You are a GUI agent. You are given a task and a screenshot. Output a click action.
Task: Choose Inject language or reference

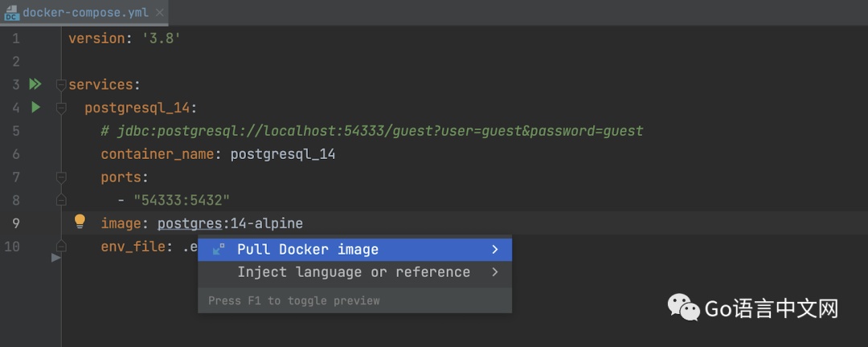click(x=354, y=272)
